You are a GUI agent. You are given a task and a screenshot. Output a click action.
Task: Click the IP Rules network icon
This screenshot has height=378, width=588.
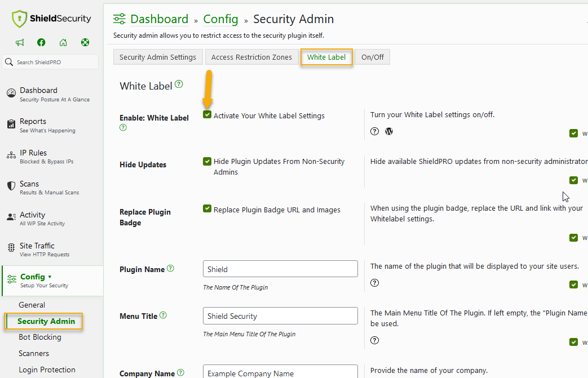[x=11, y=155]
